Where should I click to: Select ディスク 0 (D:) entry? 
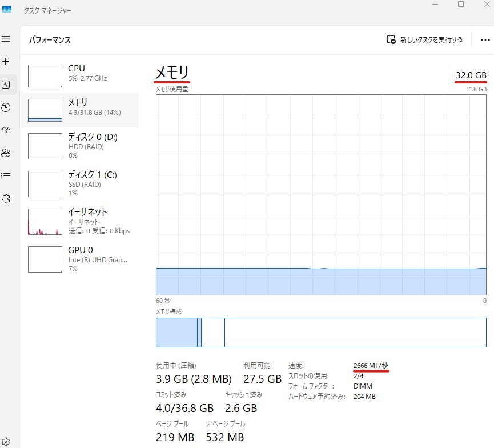[81, 146]
